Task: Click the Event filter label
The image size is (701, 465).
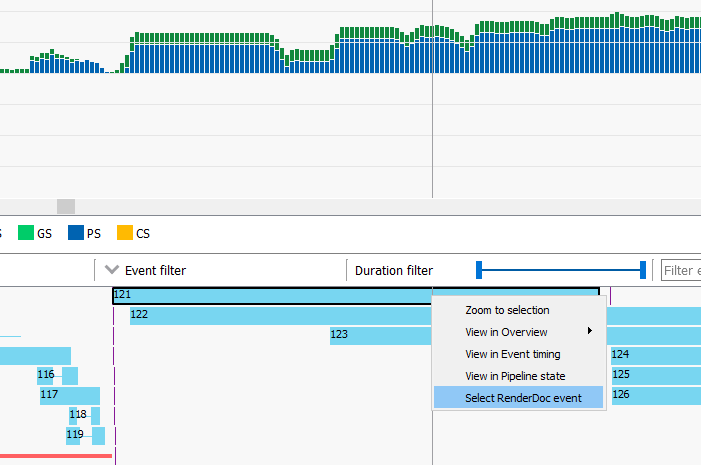Action: tap(155, 271)
